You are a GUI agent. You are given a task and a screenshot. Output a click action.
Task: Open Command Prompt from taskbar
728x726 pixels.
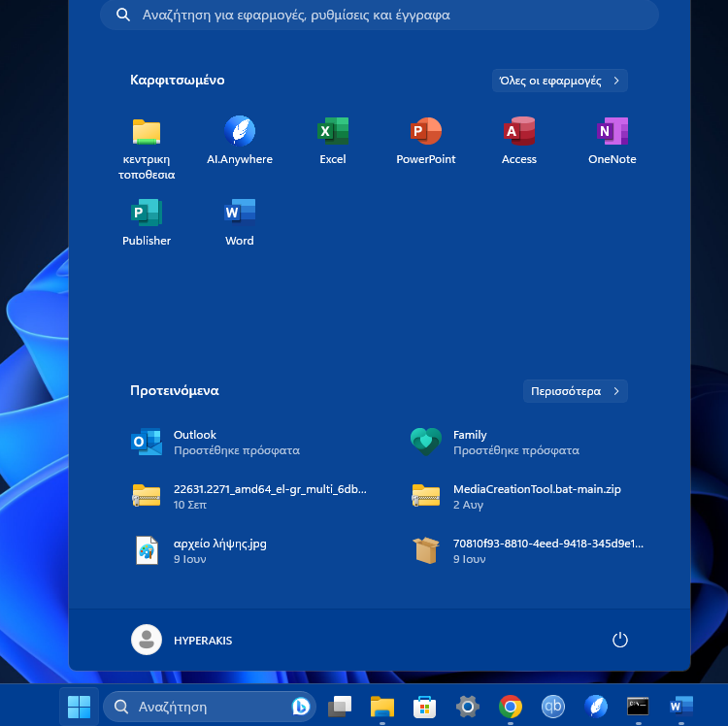click(638, 707)
